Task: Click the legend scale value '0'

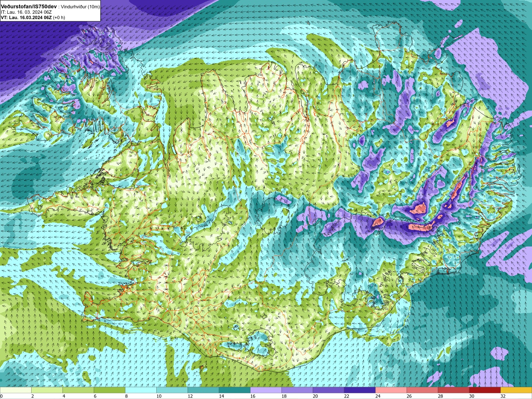Action: point(1,396)
